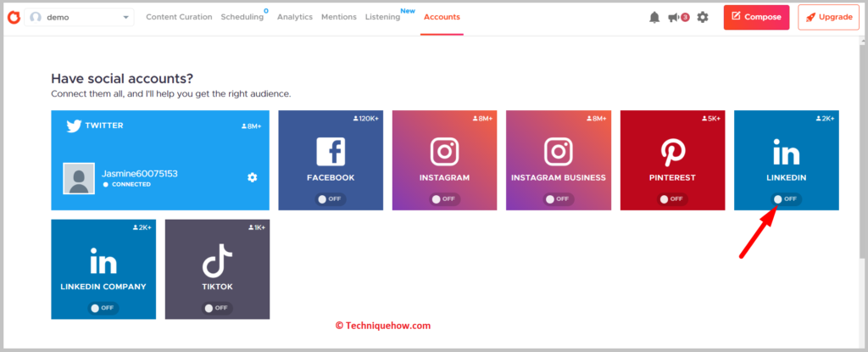Click the Jasmine60075153 username
Screen dimensions: 868x352
click(x=140, y=174)
